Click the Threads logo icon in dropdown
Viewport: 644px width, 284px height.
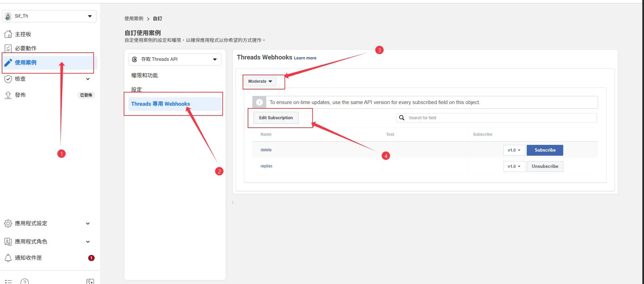(134, 59)
